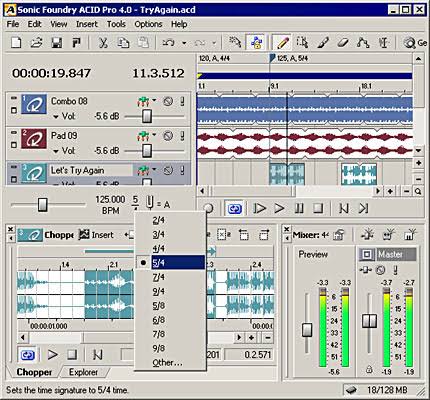This screenshot has height=400, width=430.
Task: Open Pad 09 track FX dropdown arrow
Action: coord(154,134)
